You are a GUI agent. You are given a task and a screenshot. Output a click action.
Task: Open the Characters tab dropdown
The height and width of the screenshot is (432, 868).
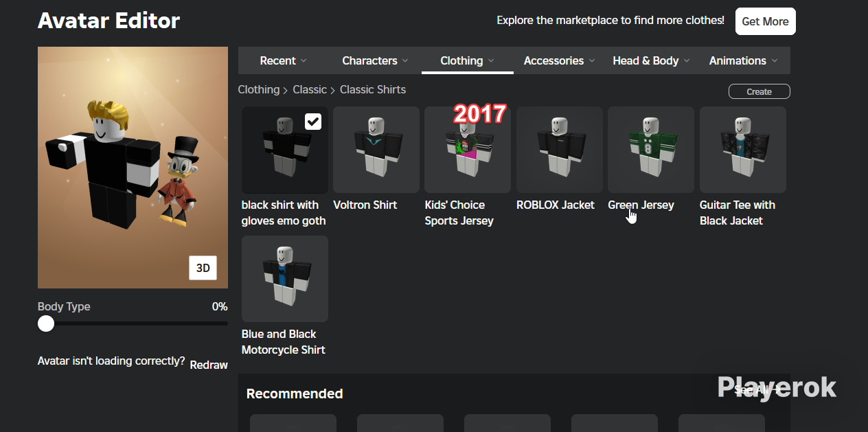375,60
